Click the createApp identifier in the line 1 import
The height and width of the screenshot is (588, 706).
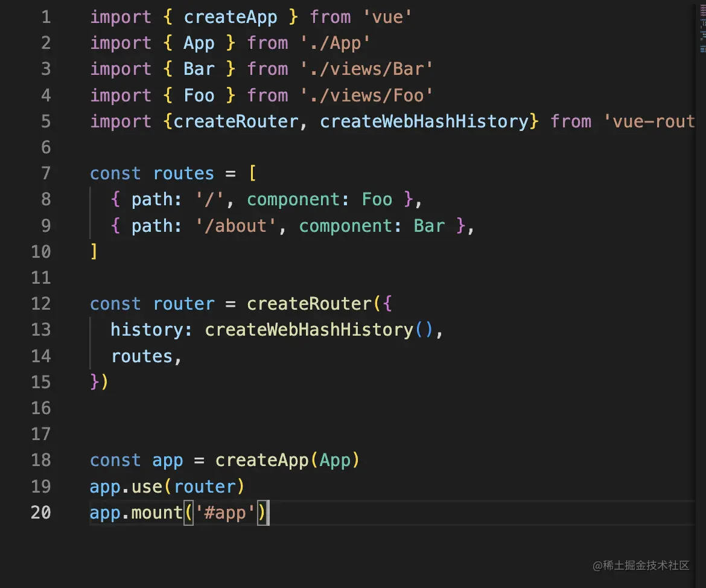click(x=231, y=17)
